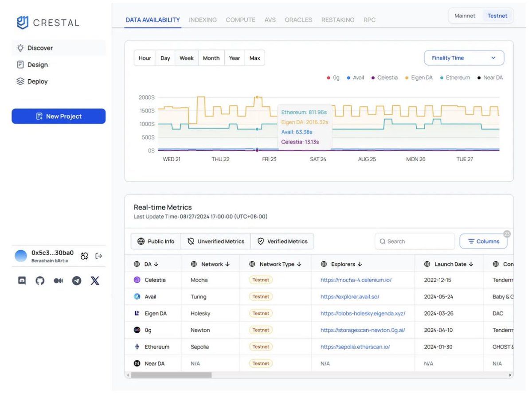Screen dimensions: 532x397
Task: Sort by the Explorers column arrow
Action: click(x=360, y=264)
